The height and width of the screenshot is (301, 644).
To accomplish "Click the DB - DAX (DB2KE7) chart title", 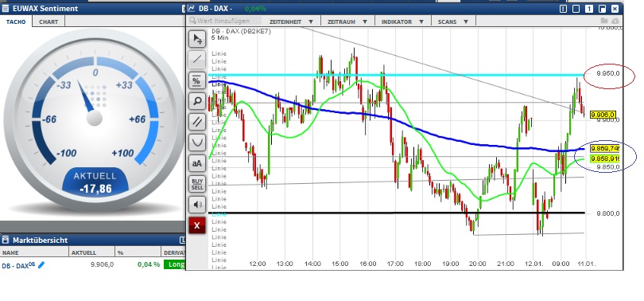I will (241, 31).
